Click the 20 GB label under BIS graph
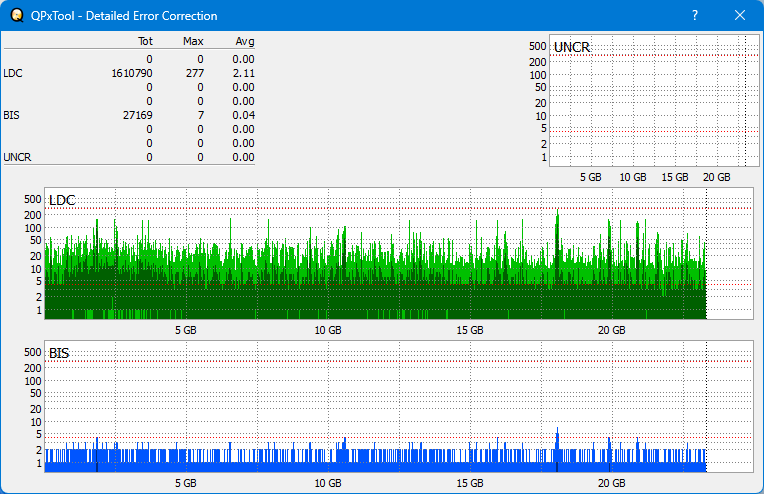 click(x=611, y=483)
